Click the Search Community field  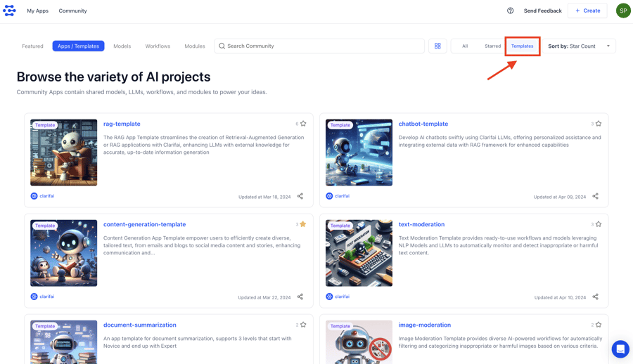(320, 46)
